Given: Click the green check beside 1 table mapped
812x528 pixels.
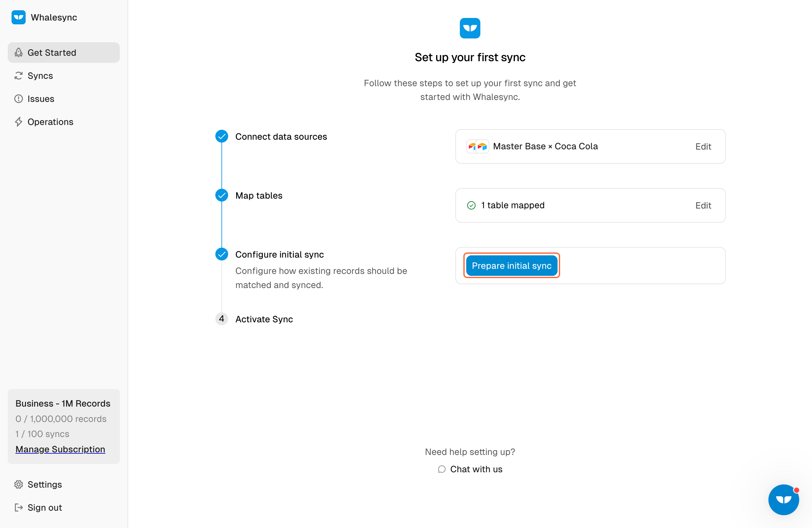Looking at the screenshot, I should [x=471, y=205].
